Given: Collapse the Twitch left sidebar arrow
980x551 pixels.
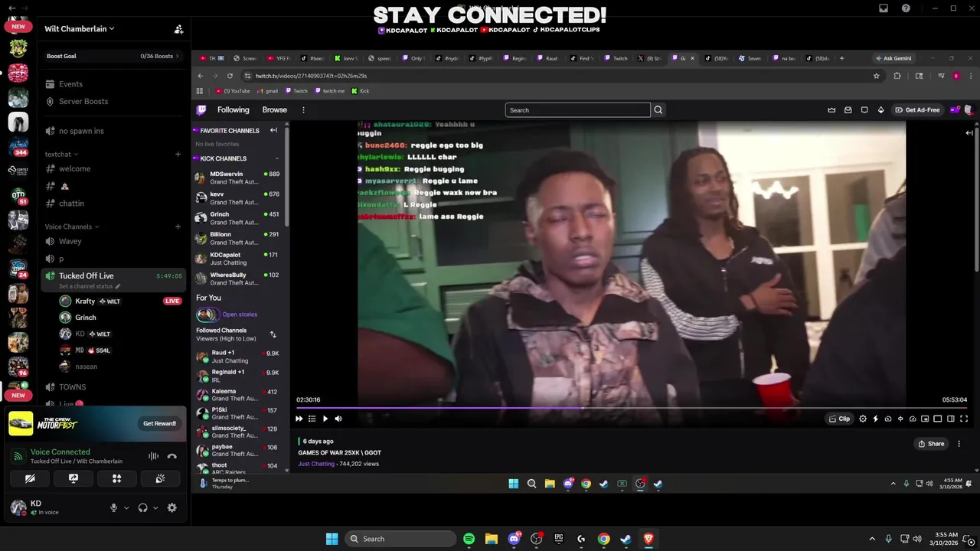Looking at the screenshot, I should (x=273, y=130).
